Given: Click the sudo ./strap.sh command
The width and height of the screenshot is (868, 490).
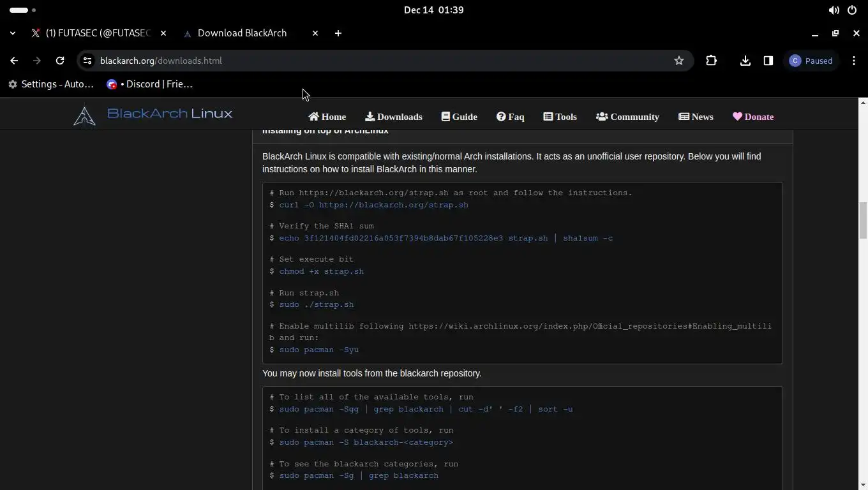Looking at the screenshot, I should point(316,304).
